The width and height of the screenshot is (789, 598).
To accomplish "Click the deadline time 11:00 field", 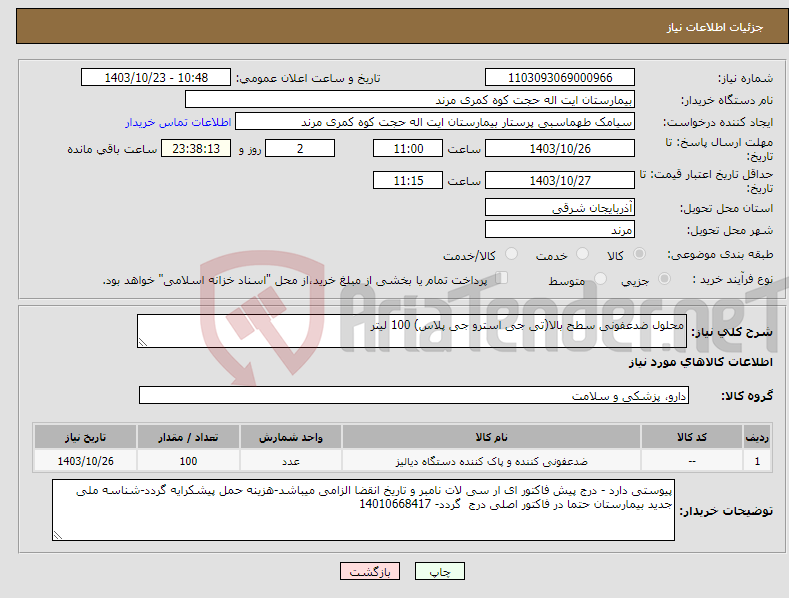I will 408,148.
